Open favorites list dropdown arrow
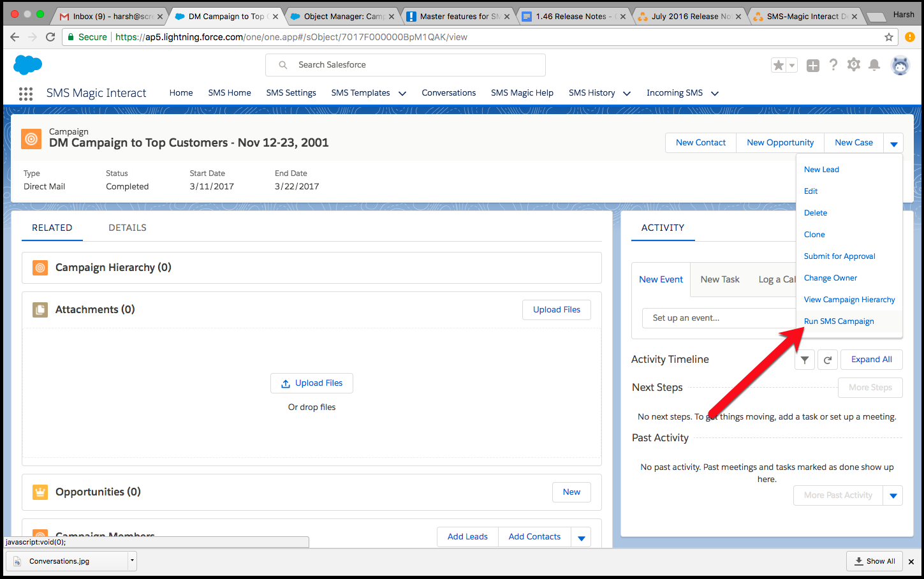Viewport: 924px width, 579px height. [792, 65]
